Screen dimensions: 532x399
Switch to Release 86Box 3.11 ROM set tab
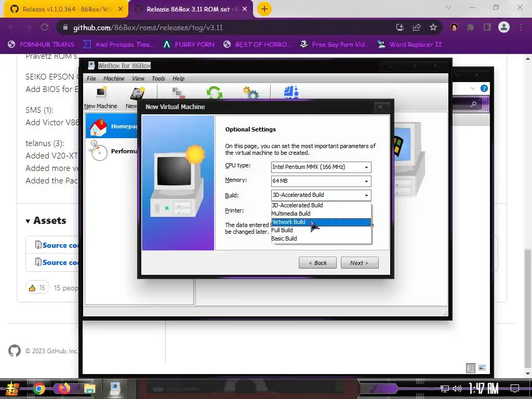tap(191, 9)
